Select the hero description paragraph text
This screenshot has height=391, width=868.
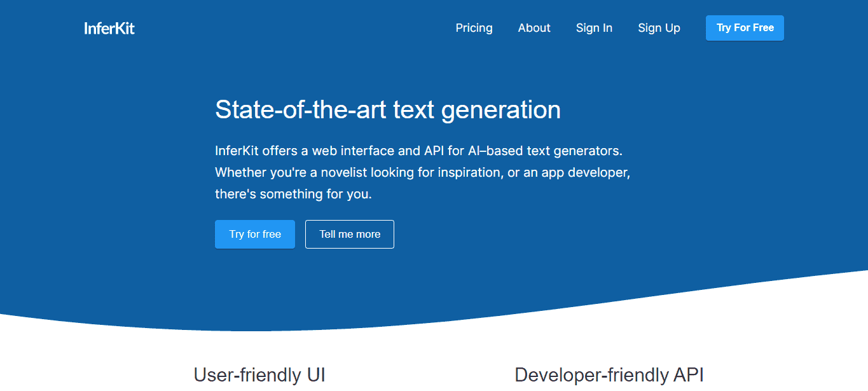pos(422,172)
